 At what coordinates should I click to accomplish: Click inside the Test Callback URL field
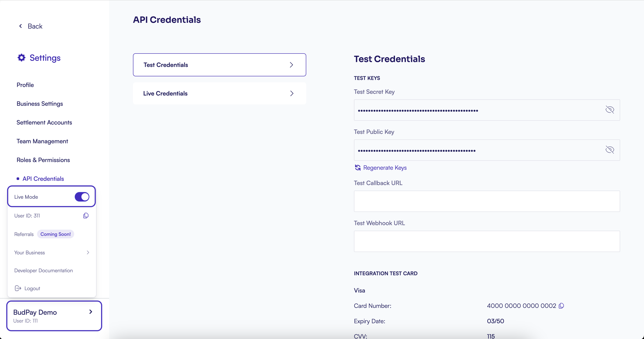pos(487,201)
